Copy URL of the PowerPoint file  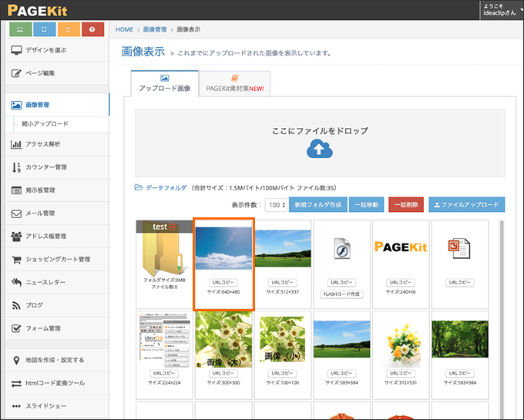[x=460, y=283]
